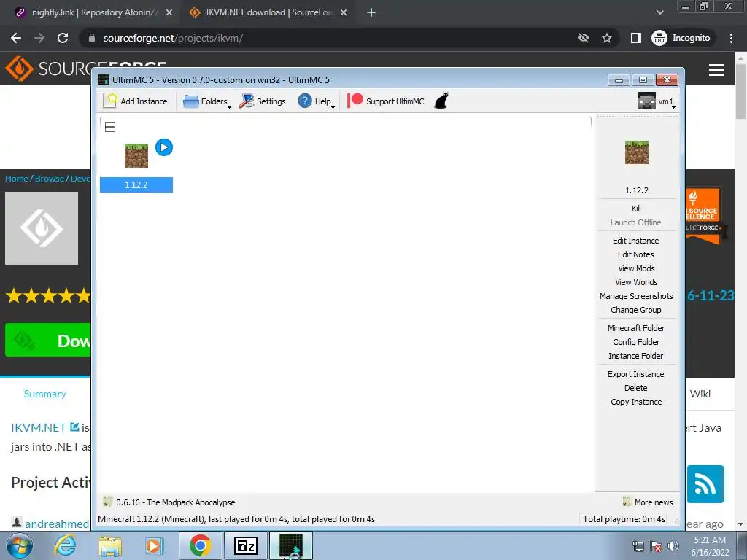Screen dimensions: 747x560
Task: Select the 1.12.2 instance label
Action: (x=136, y=184)
